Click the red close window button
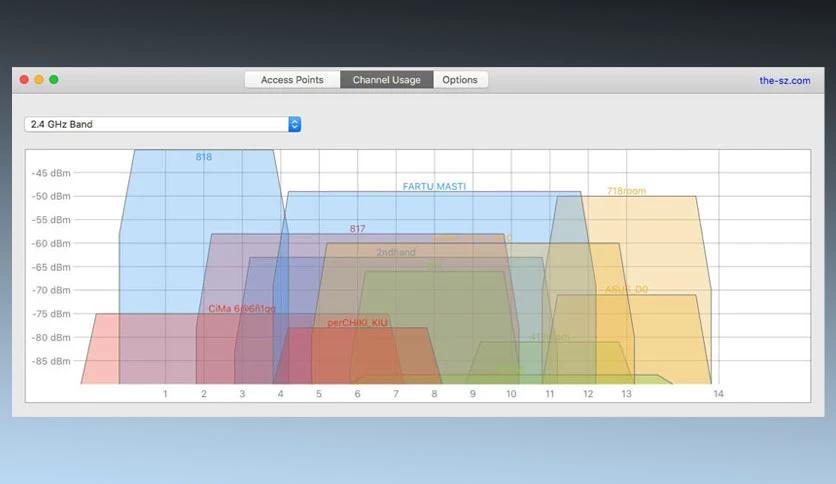 [24, 79]
